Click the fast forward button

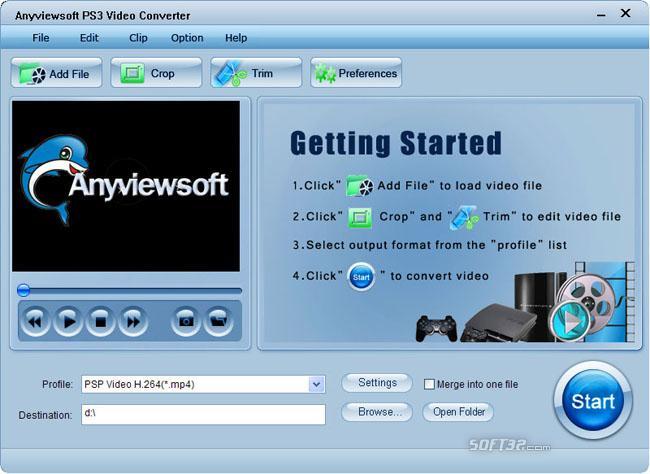click(133, 321)
